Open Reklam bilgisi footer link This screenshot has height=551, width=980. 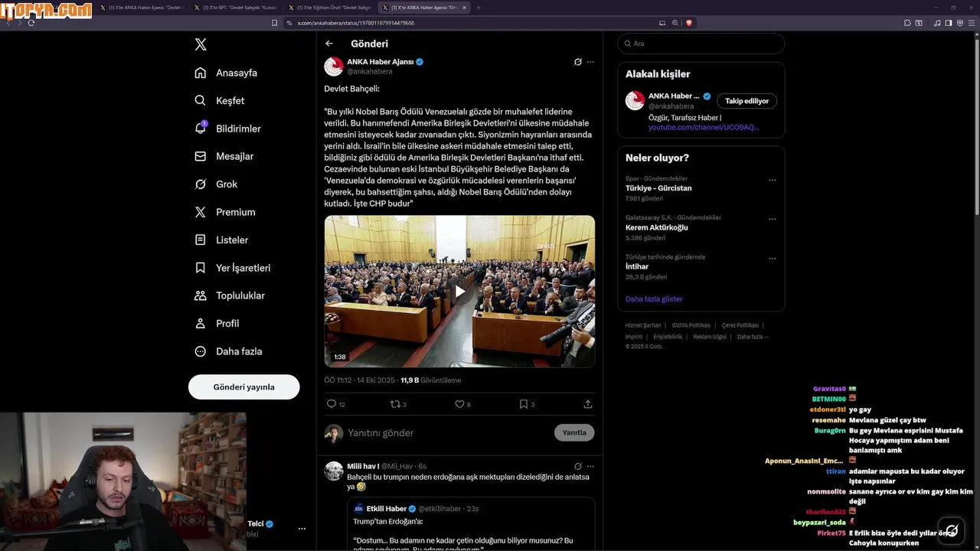tap(710, 337)
